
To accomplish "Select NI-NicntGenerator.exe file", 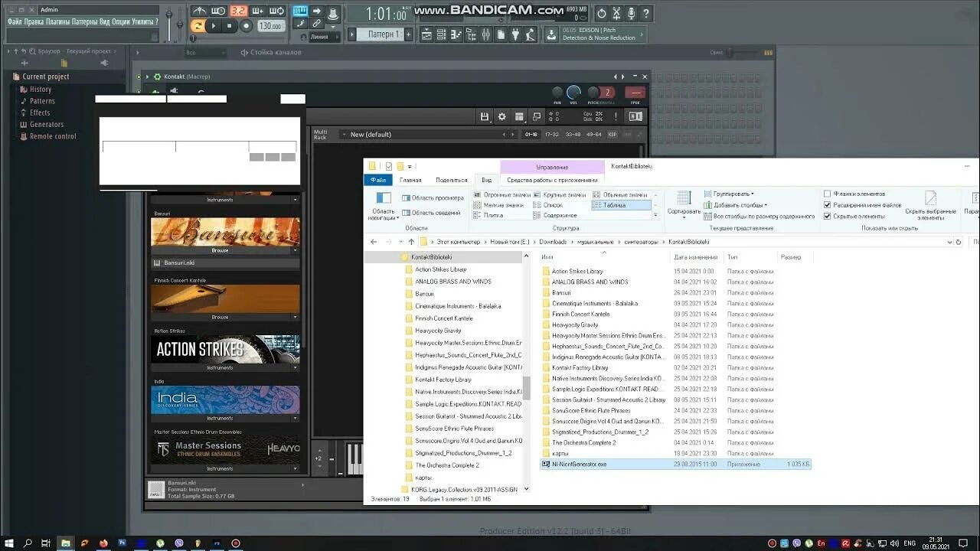I will 675,464.
